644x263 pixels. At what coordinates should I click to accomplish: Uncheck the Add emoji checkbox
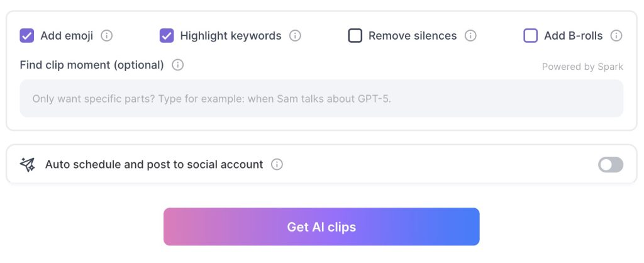pyautogui.click(x=27, y=36)
